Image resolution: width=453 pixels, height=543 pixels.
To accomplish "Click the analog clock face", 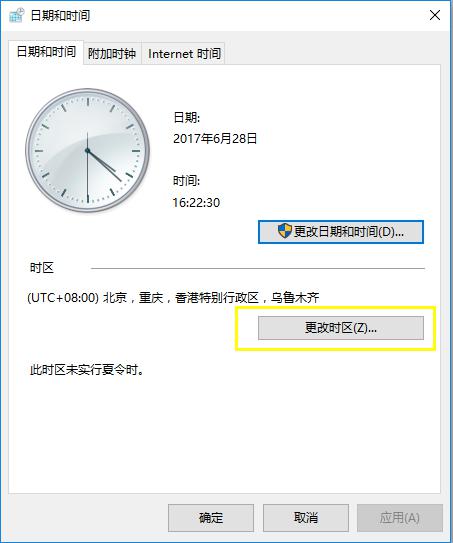I will tap(88, 150).
